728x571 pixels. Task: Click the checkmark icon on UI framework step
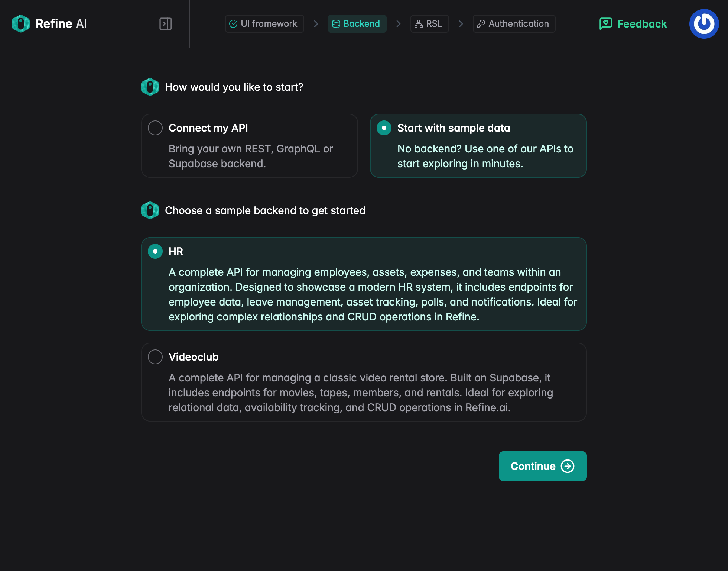pos(233,23)
